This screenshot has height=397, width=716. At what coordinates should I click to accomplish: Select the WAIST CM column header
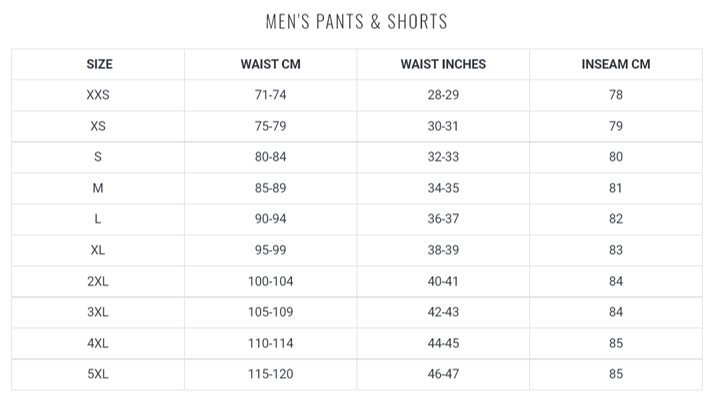pyautogui.click(x=271, y=64)
